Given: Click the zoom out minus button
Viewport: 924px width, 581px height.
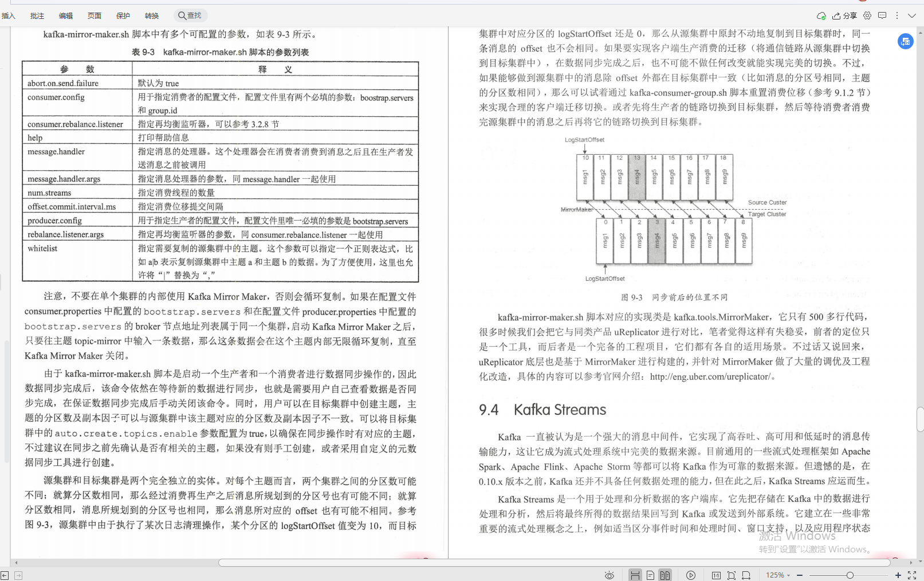Looking at the screenshot, I should pyautogui.click(x=800, y=575).
